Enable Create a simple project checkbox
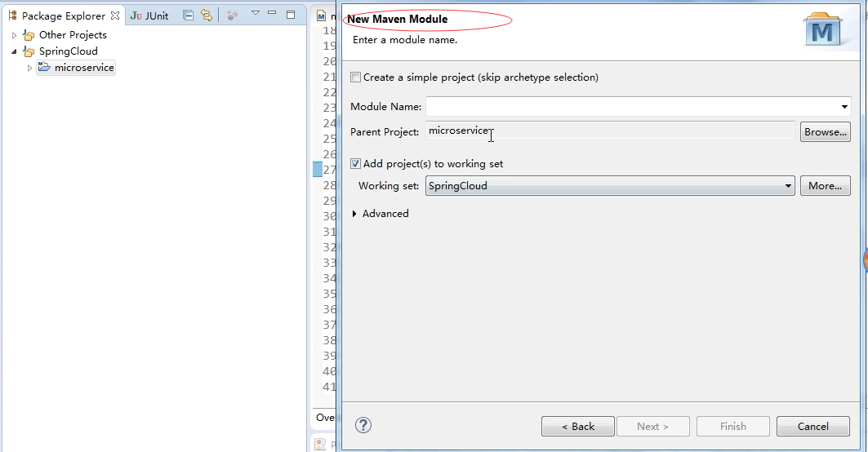The image size is (868, 452). point(355,78)
